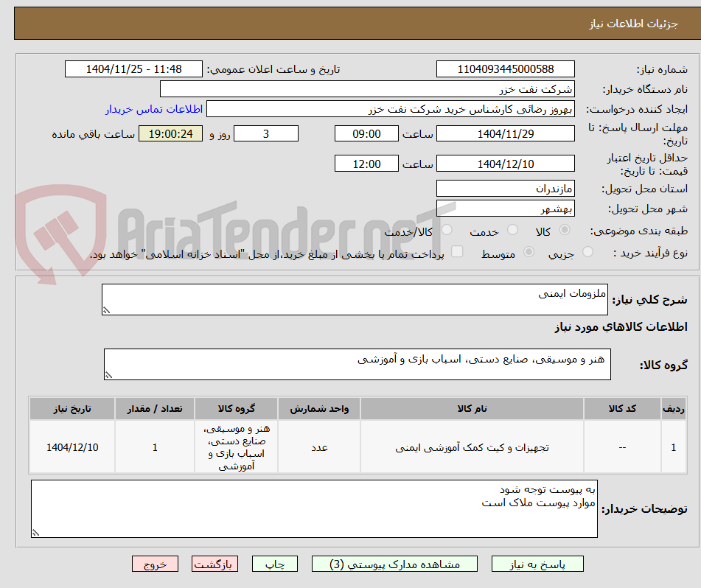Select the کالا radio button

tap(565, 230)
